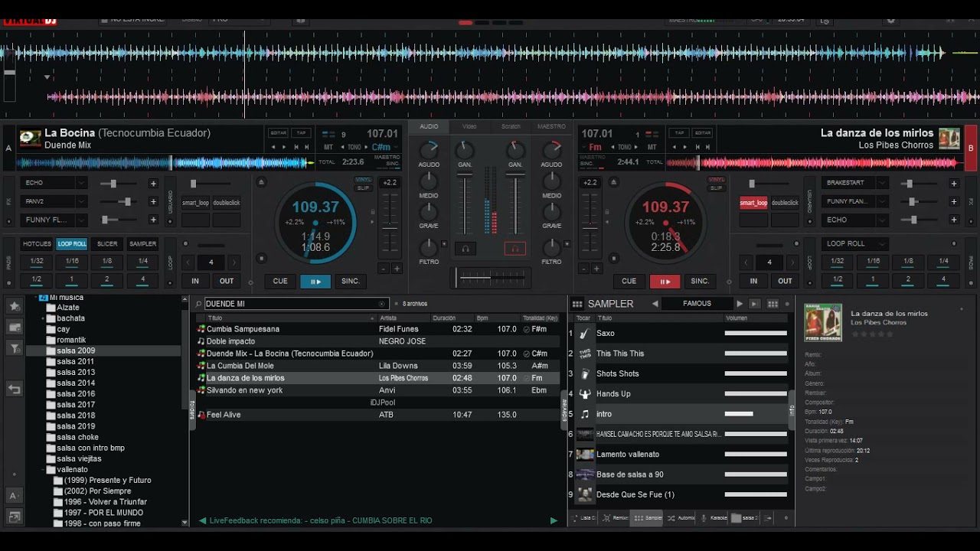This screenshot has width=980, height=551.
Task: Click the crossfader slider
Action: 490,278
